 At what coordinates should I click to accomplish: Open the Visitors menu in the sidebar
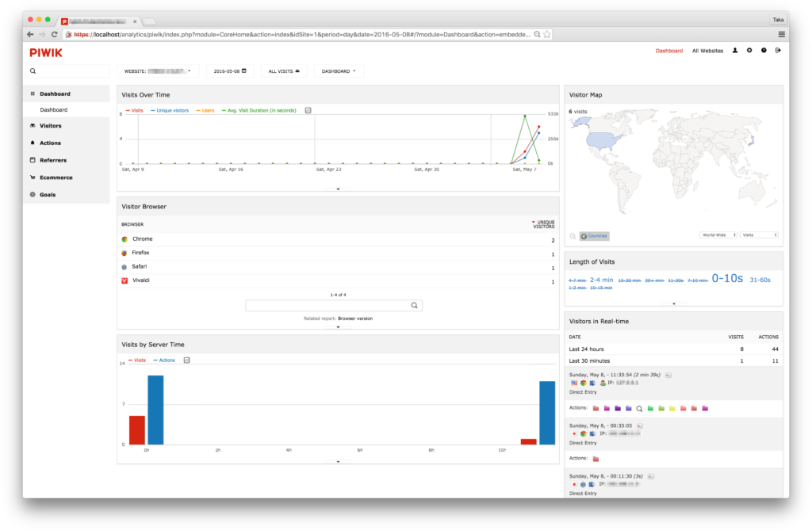point(67,126)
